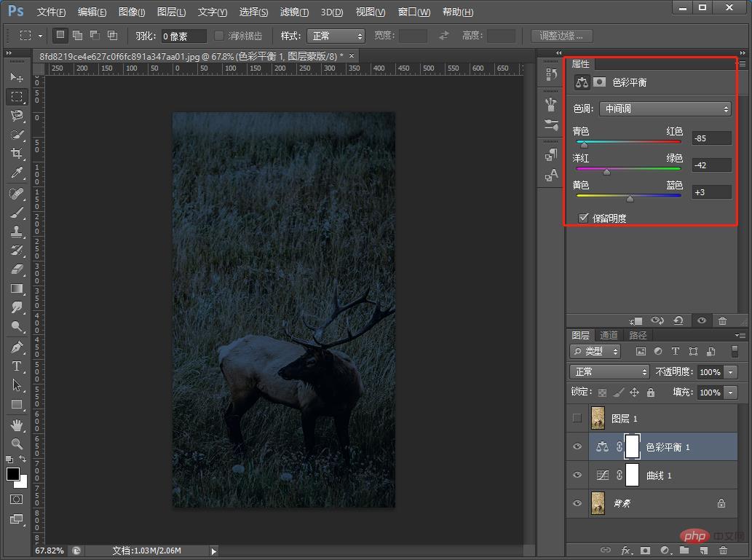The image size is (752, 560).
Task: Open the 填充 dropdown arrow
Action: (730, 393)
